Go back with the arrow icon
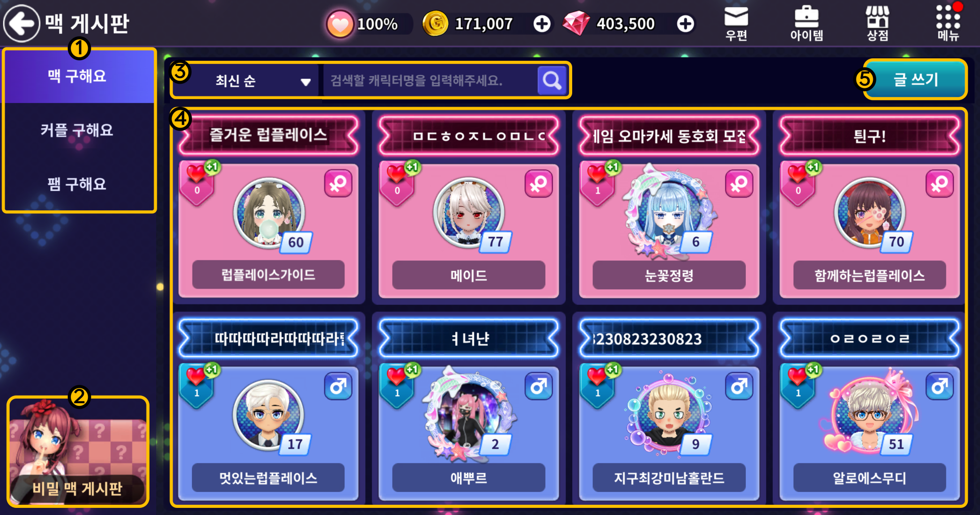 (21, 23)
